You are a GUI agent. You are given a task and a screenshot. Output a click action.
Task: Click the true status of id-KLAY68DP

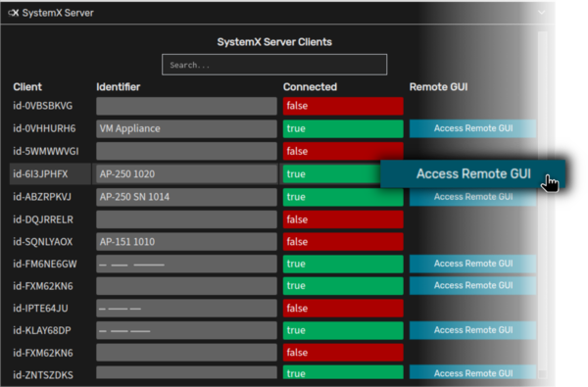point(343,330)
